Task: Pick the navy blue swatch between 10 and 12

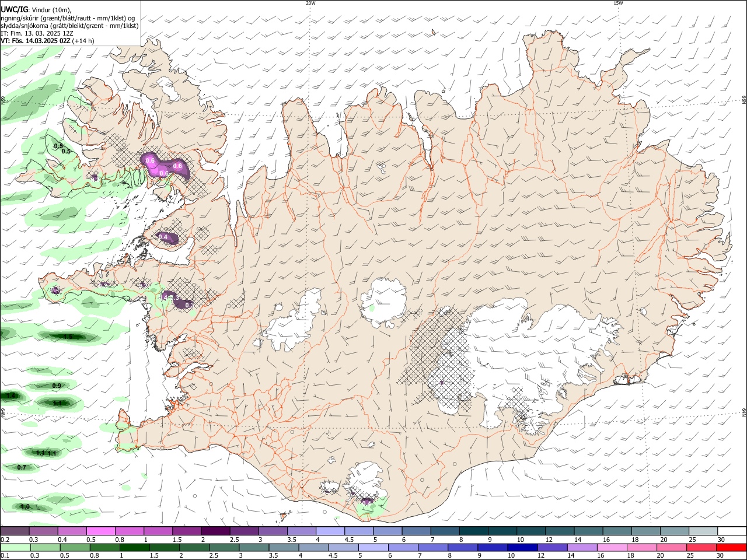Action: [x=522, y=547]
